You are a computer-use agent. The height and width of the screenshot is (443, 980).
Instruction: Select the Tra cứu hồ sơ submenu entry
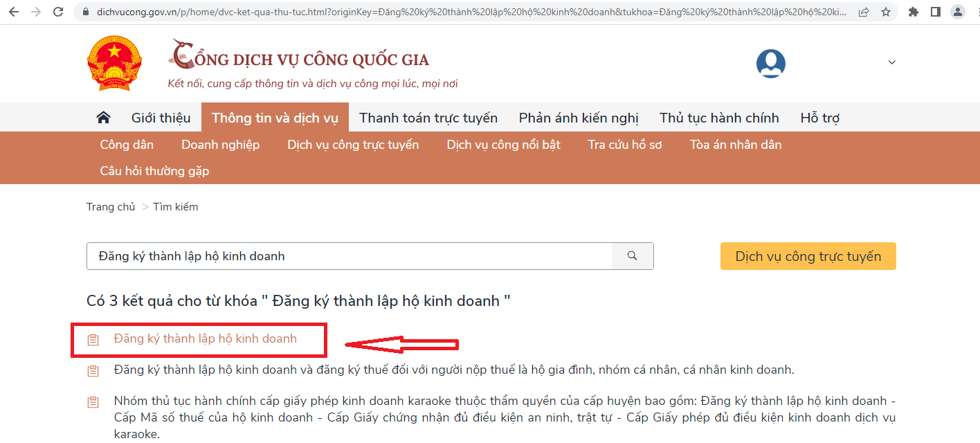(624, 144)
